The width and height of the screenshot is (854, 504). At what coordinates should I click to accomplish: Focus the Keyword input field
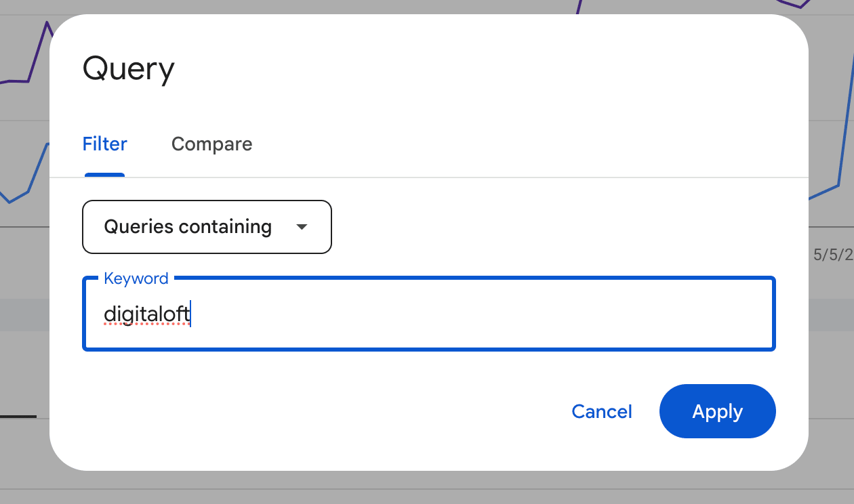pos(428,314)
